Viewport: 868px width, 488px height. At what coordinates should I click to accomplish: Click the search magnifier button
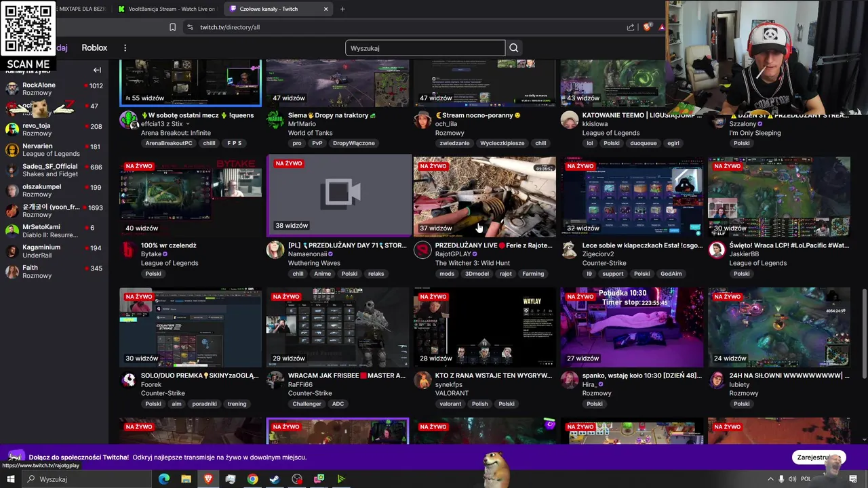[513, 48]
